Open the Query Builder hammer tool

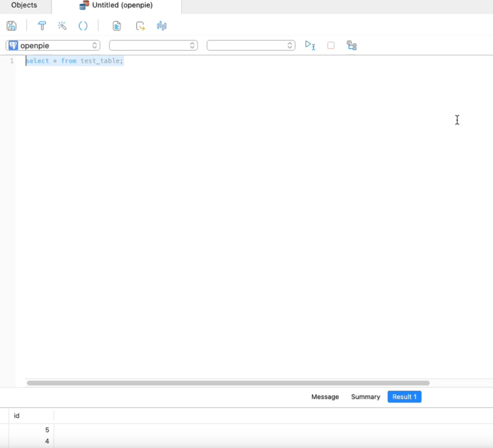42,26
